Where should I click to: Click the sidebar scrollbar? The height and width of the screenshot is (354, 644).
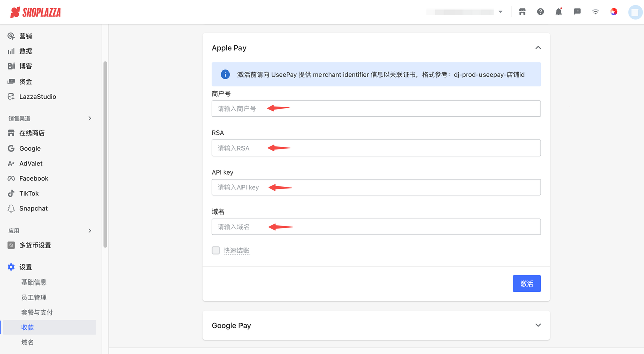tap(105, 155)
